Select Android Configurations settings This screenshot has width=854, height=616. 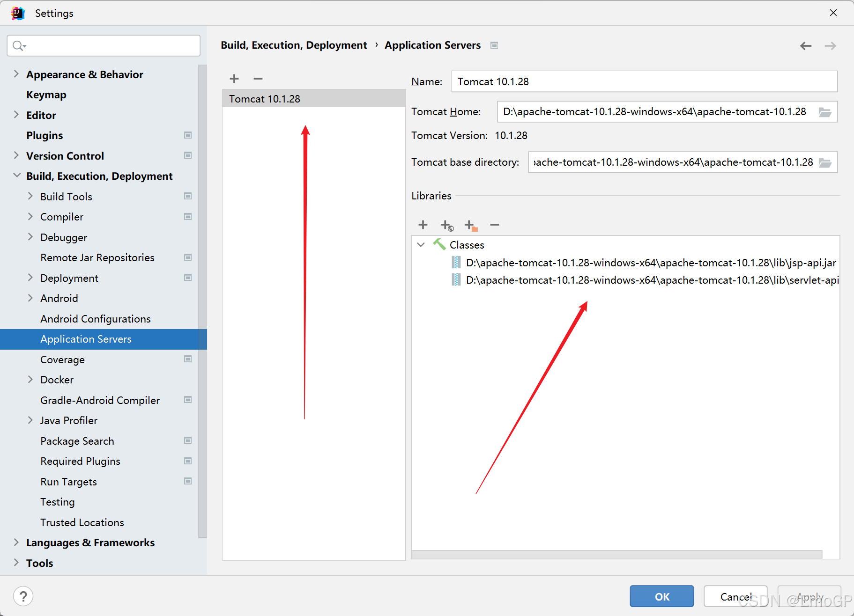tap(96, 319)
